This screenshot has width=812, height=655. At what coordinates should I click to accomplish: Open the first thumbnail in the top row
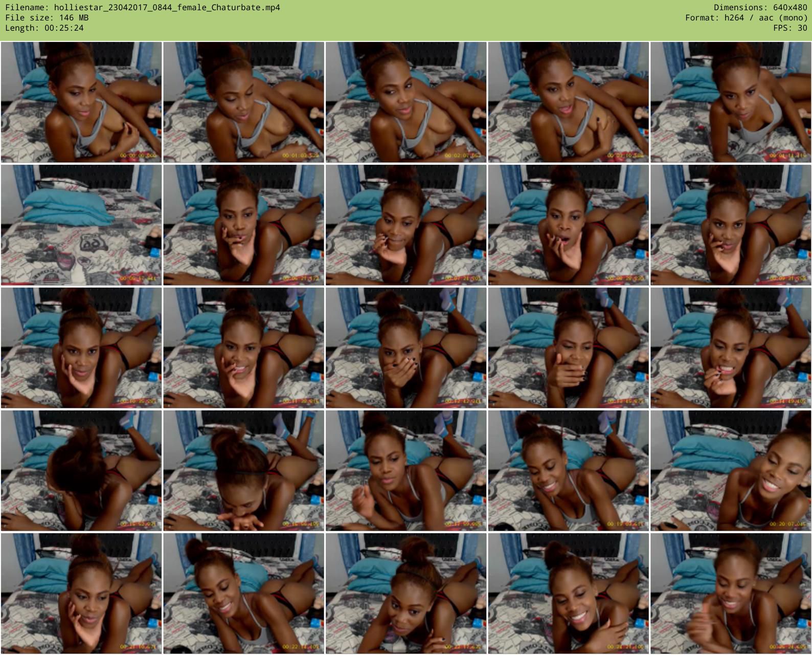click(81, 102)
